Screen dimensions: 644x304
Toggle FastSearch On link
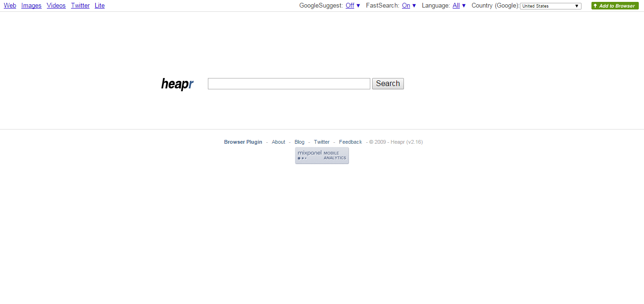pos(406,6)
